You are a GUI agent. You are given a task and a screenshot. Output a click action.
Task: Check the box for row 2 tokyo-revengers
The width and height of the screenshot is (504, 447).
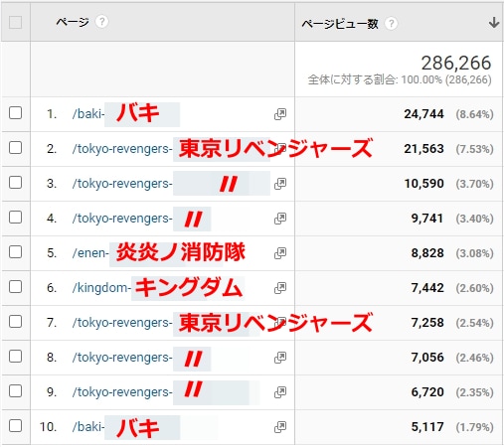[x=15, y=148]
